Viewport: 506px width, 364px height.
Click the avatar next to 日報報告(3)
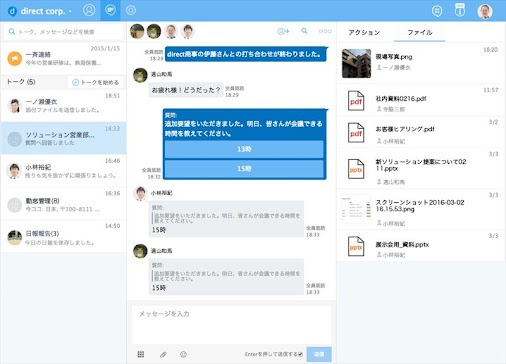tap(14, 237)
